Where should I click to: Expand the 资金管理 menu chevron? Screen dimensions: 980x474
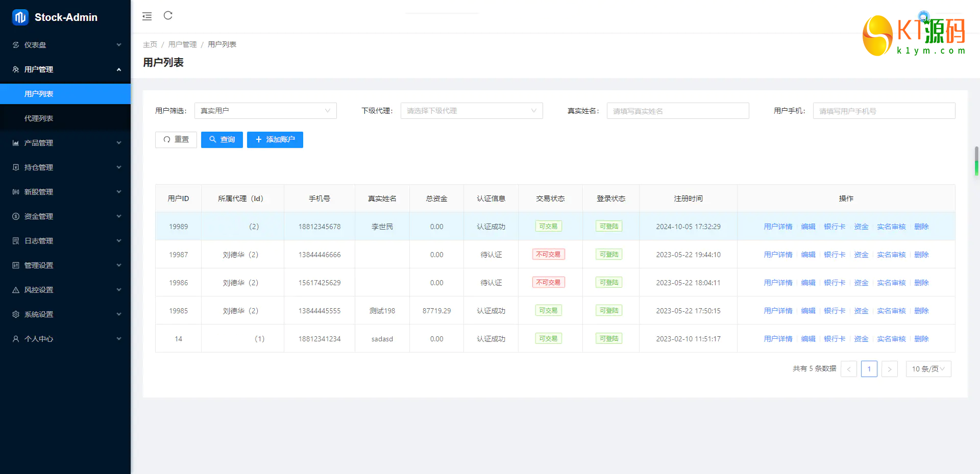click(x=119, y=216)
